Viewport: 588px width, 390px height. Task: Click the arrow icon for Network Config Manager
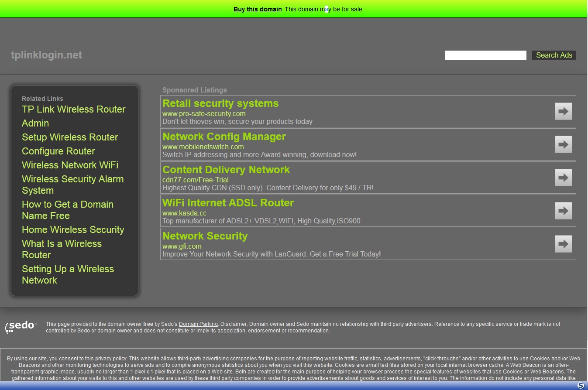point(563,144)
